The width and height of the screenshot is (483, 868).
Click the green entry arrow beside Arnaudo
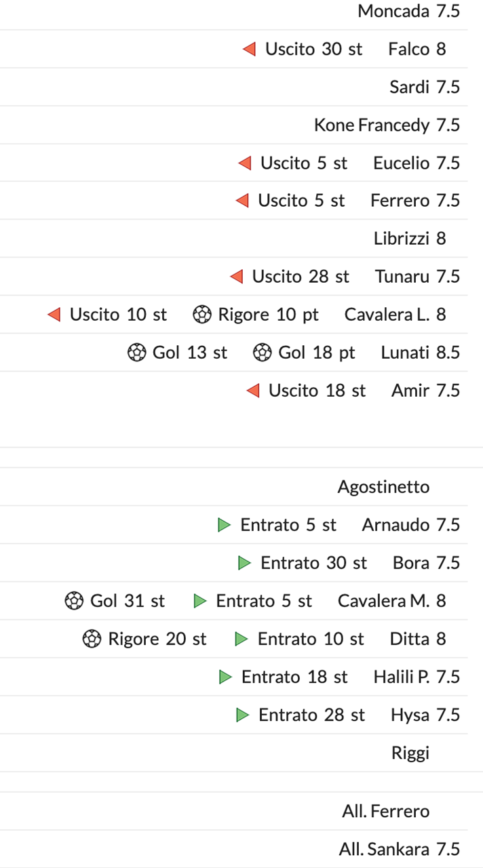tap(225, 525)
